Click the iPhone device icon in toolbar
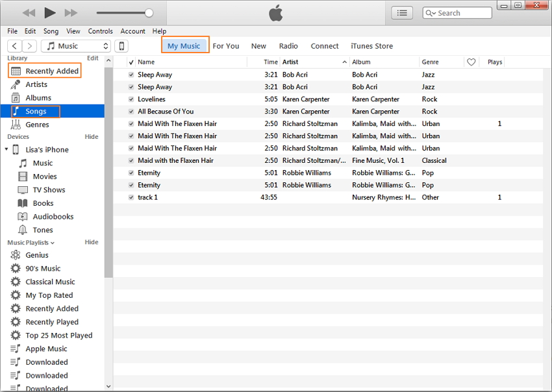552x392 pixels. tap(121, 46)
